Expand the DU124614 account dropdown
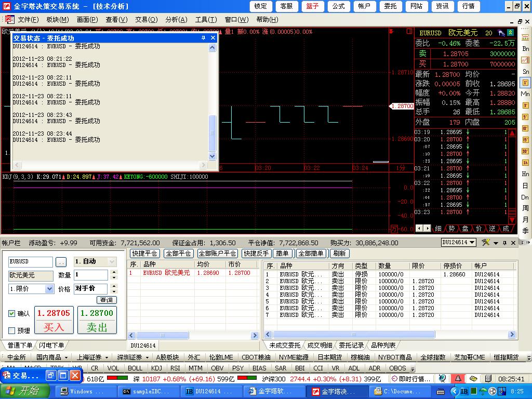The image size is (532, 399). click(472, 243)
